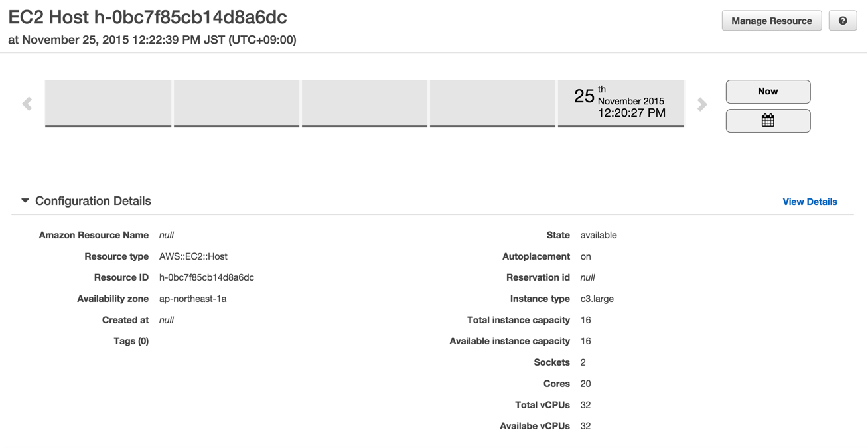Click the Now button
Screen dimensions: 868x448
coord(768,92)
